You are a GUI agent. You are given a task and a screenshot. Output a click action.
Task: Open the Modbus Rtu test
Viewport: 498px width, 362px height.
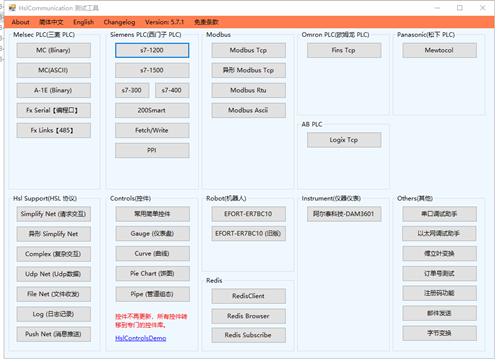(248, 90)
